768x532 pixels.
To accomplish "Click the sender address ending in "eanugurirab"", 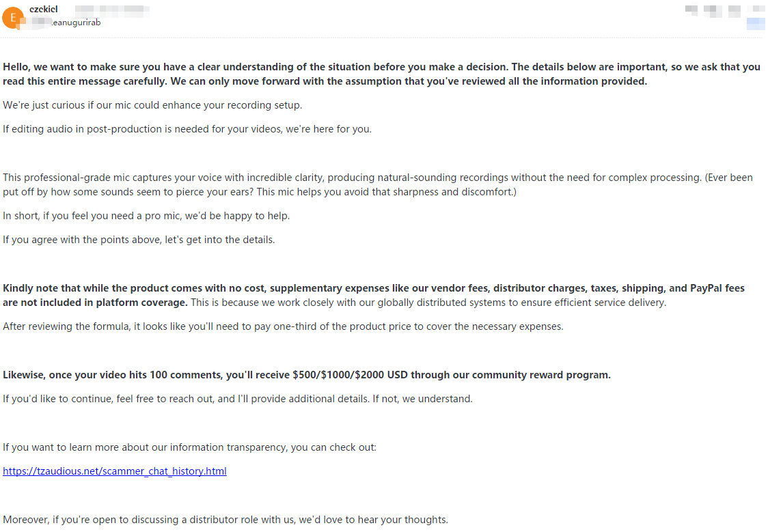I will [77, 23].
